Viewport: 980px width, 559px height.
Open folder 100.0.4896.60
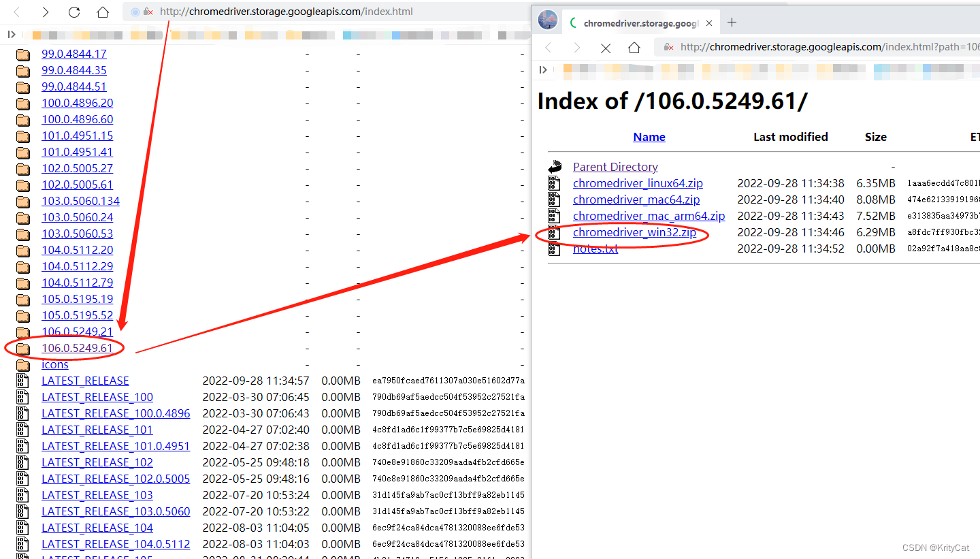78,119
